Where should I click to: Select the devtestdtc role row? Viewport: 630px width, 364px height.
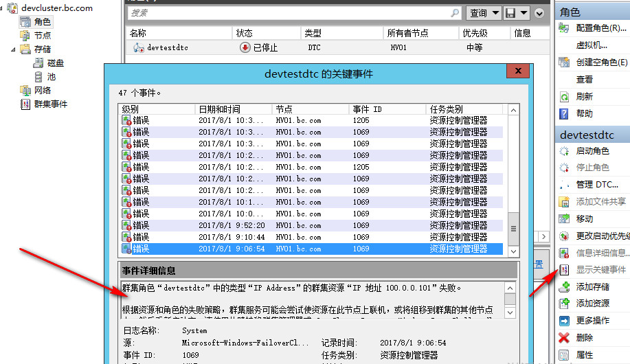[x=337, y=47]
